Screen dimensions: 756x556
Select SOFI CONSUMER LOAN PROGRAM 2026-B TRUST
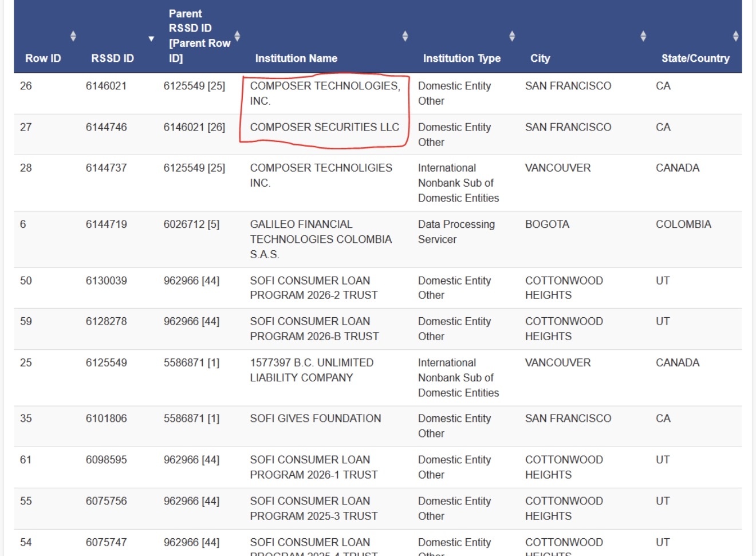tap(314, 329)
